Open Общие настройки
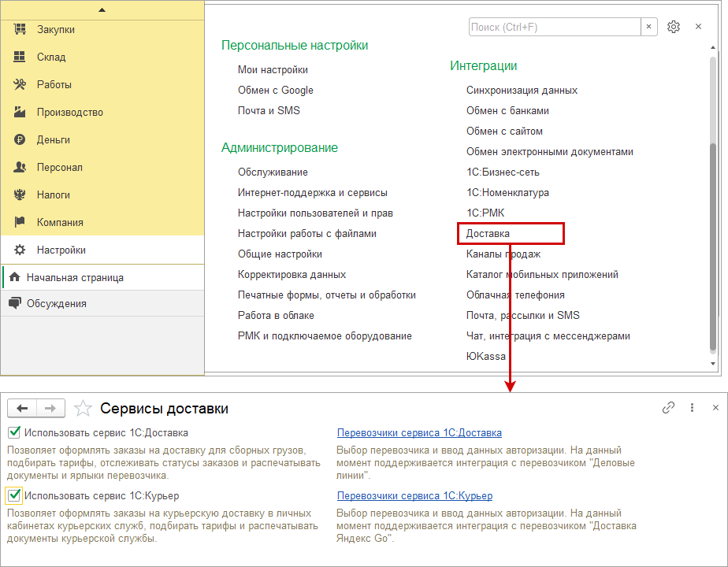Image resolution: width=728 pixels, height=567 pixels. tap(280, 254)
